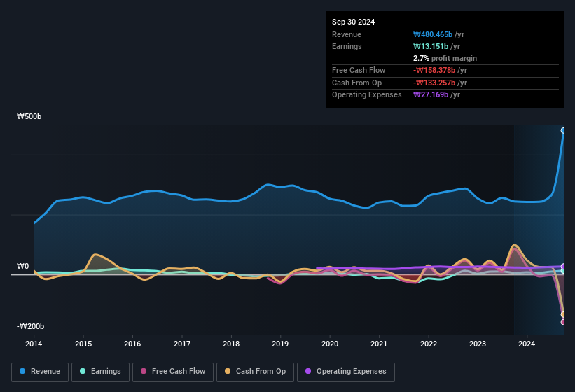
Task: Click the 2014 x-axis label
Action: pyautogui.click(x=34, y=344)
